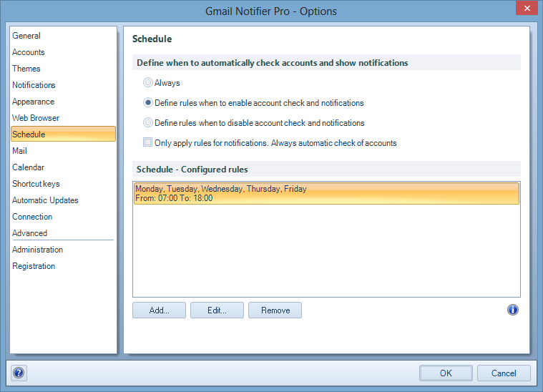The width and height of the screenshot is (543, 392).
Task: Open the Automatic Updates section
Action: (45, 200)
